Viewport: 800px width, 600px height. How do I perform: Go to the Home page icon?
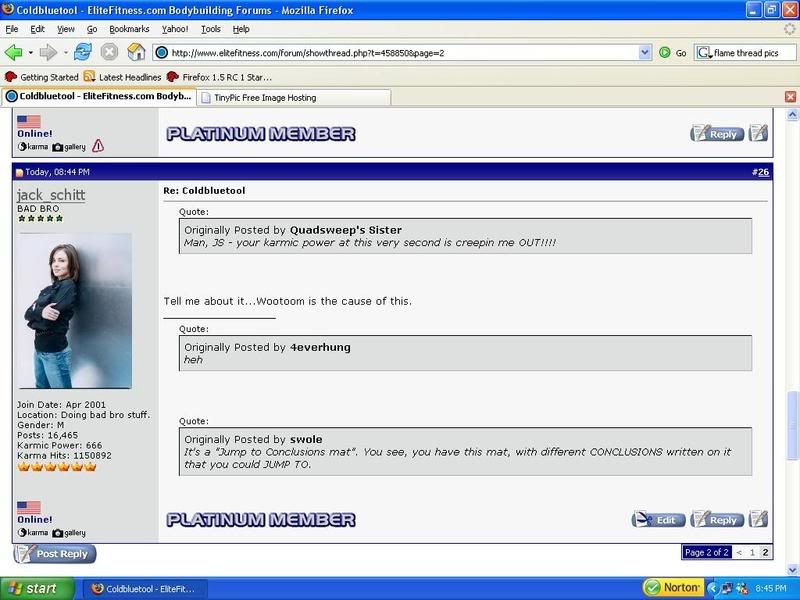(135, 52)
